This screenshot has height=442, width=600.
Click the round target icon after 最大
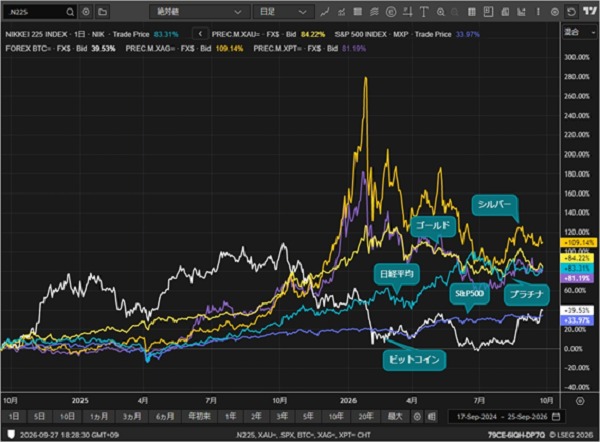(417, 416)
